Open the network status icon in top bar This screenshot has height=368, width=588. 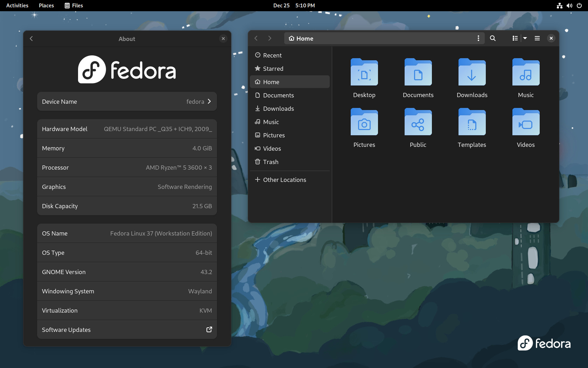tap(559, 6)
